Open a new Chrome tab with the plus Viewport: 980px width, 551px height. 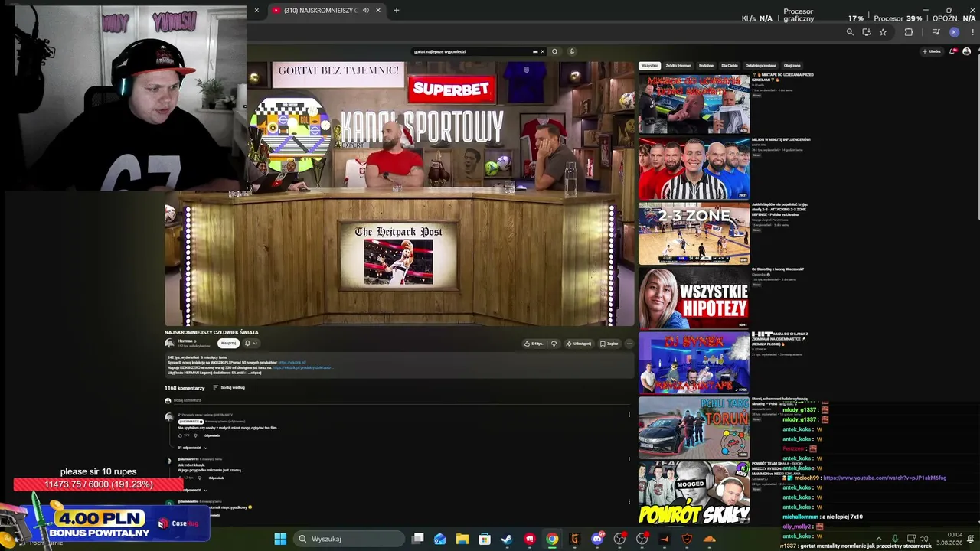(x=396, y=10)
